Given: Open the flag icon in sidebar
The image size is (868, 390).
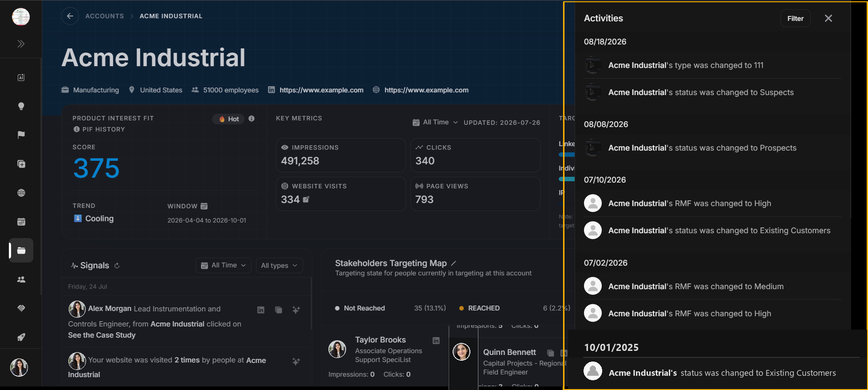Looking at the screenshot, I should pyautogui.click(x=21, y=135).
